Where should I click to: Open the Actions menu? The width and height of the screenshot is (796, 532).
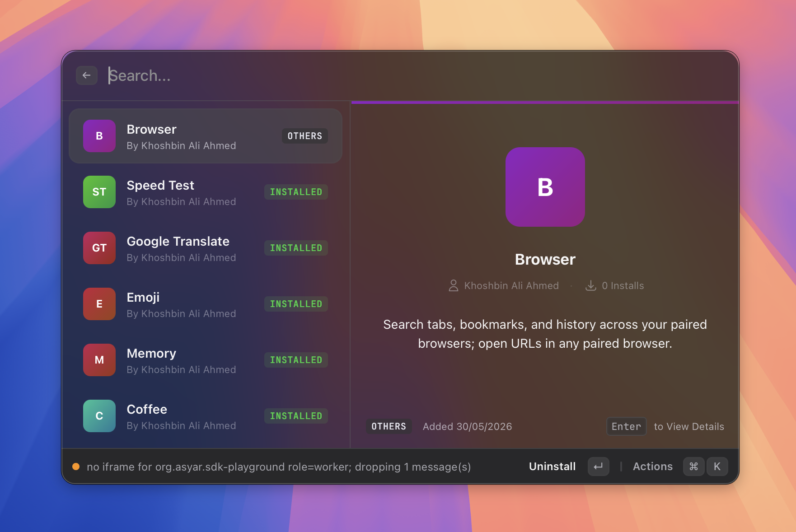coord(652,467)
